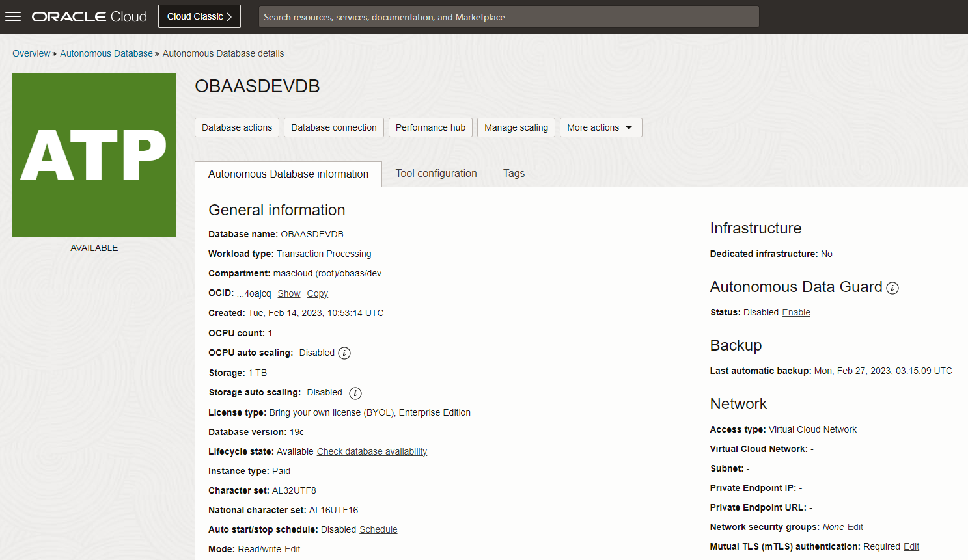
Task: Open the Autonomous Data Guard info tooltip
Action: pyautogui.click(x=892, y=287)
